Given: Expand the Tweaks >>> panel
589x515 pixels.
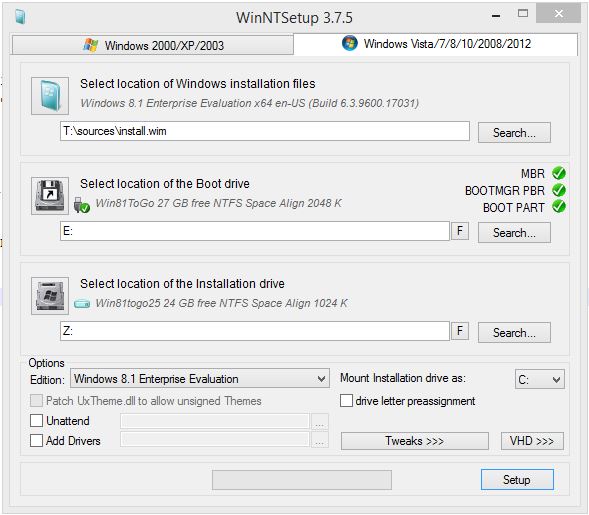Looking at the screenshot, I should click(x=415, y=441).
